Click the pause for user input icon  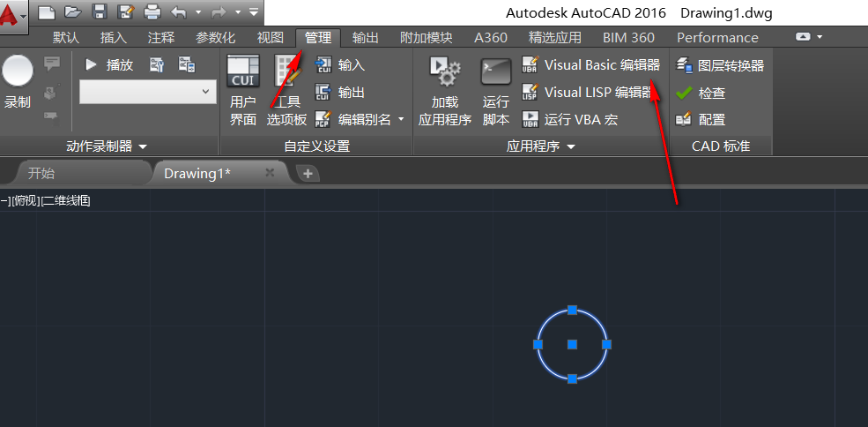click(x=51, y=116)
